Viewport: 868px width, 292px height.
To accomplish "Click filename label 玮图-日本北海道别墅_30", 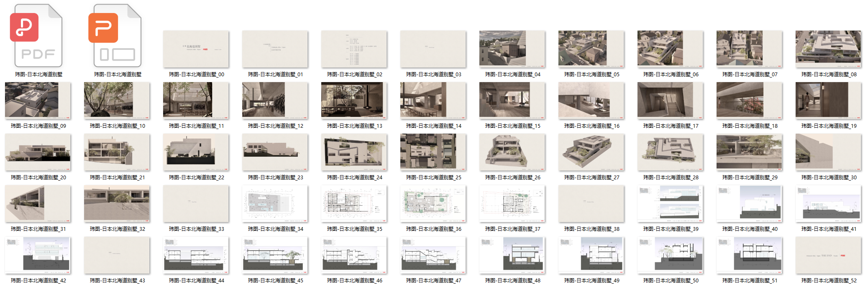I will pyautogui.click(x=829, y=178).
